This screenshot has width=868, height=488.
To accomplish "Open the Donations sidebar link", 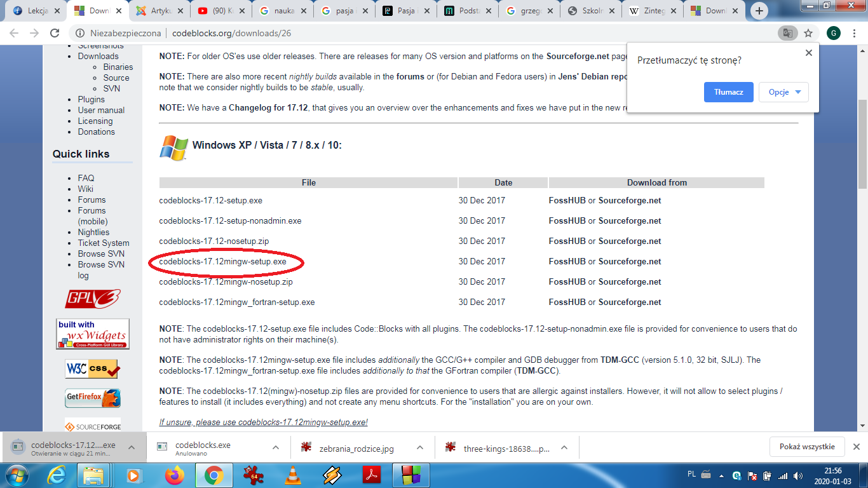I will click(x=97, y=132).
